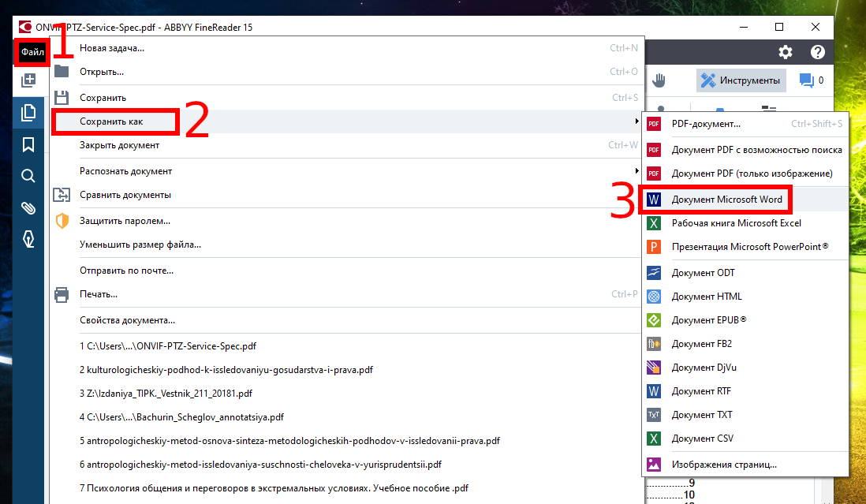
Task: Save as Документ TXT
Action: pyautogui.click(x=745, y=416)
